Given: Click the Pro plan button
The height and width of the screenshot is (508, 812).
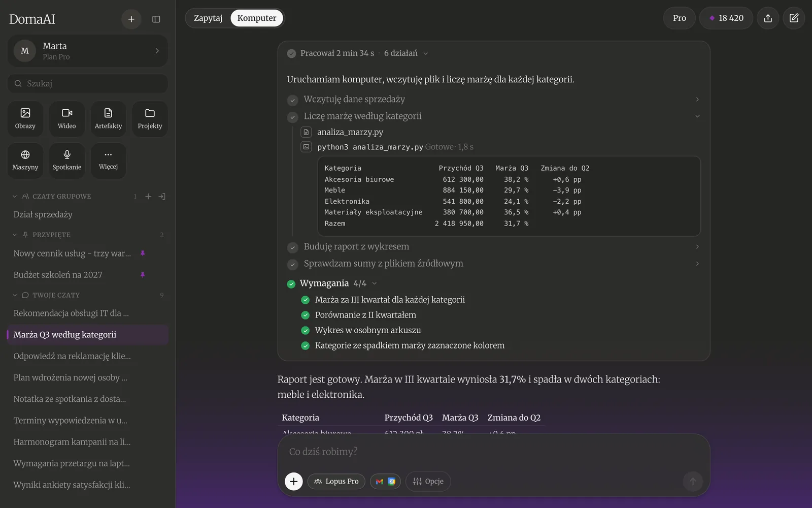Looking at the screenshot, I should tap(680, 18).
